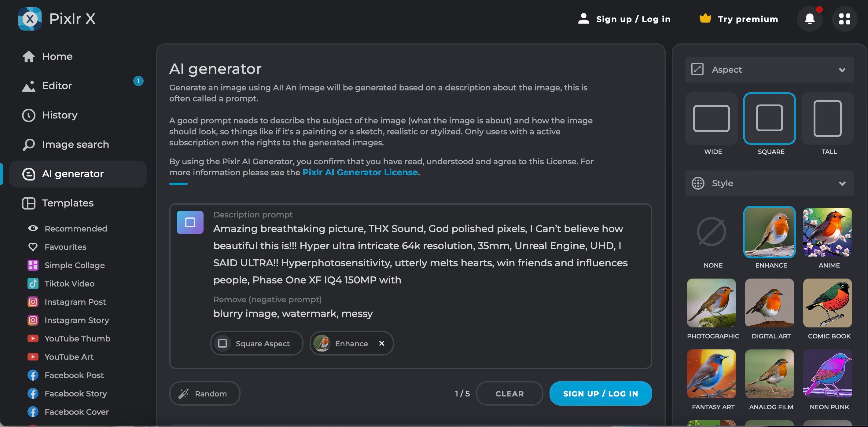Select the Tall aspect ratio option

pyautogui.click(x=827, y=119)
